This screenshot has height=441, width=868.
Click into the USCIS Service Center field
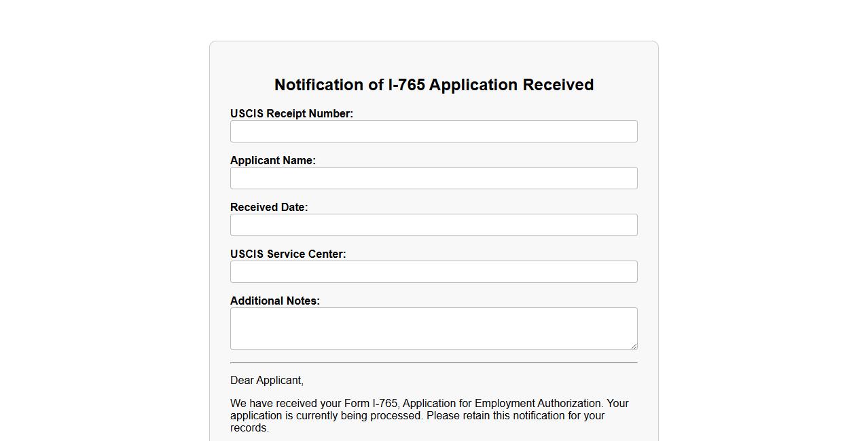(433, 272)
